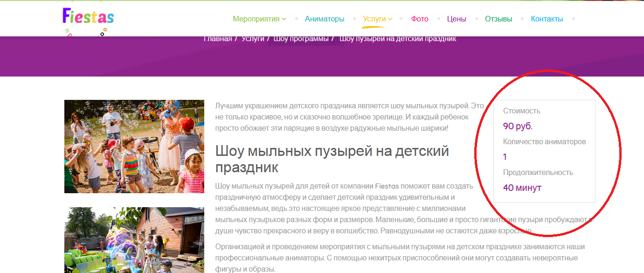Click the Контакты navigation link
Image resolution: width=644 pixels, height=273 pixels.
coord(547,19)
